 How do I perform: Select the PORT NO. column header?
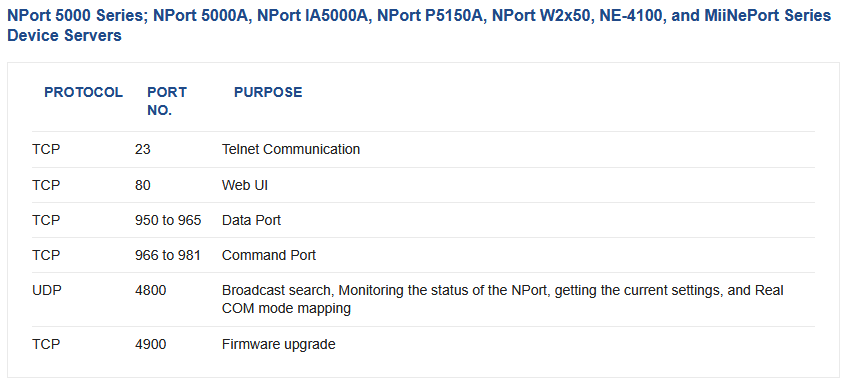pos(167,102)
